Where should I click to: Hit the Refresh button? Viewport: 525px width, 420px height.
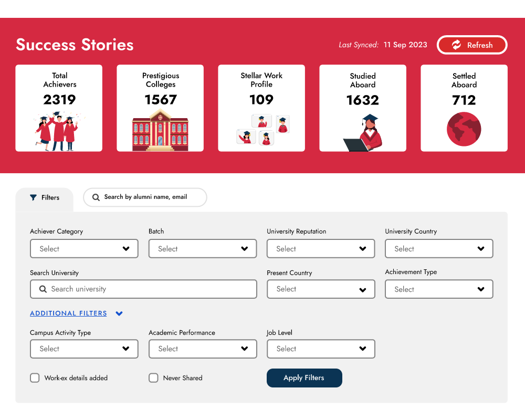click(472, 45)
